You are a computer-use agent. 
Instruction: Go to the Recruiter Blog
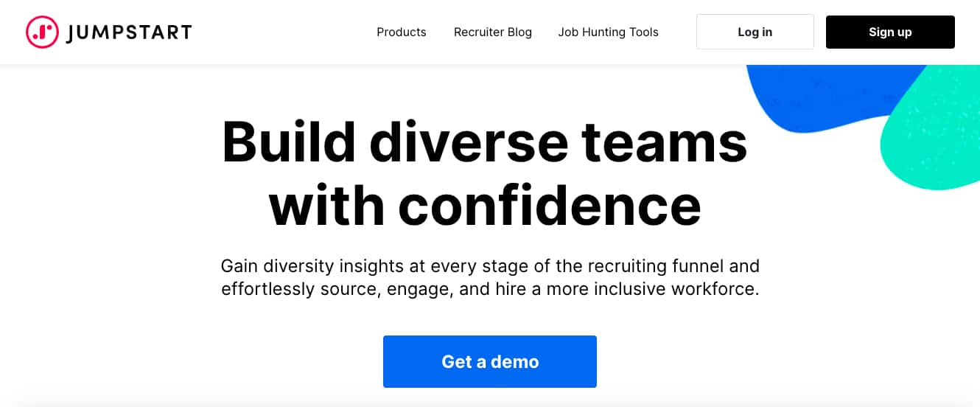point(493,32)
